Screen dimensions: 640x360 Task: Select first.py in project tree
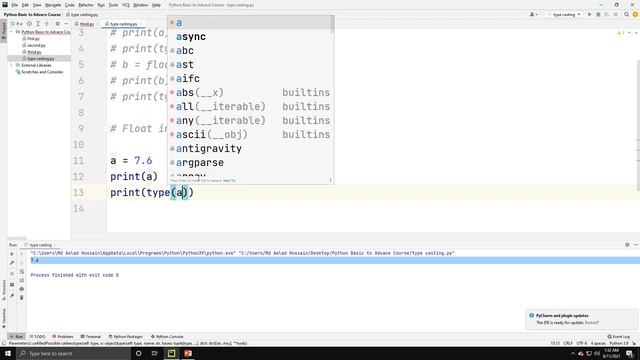[x=31, y=38]
